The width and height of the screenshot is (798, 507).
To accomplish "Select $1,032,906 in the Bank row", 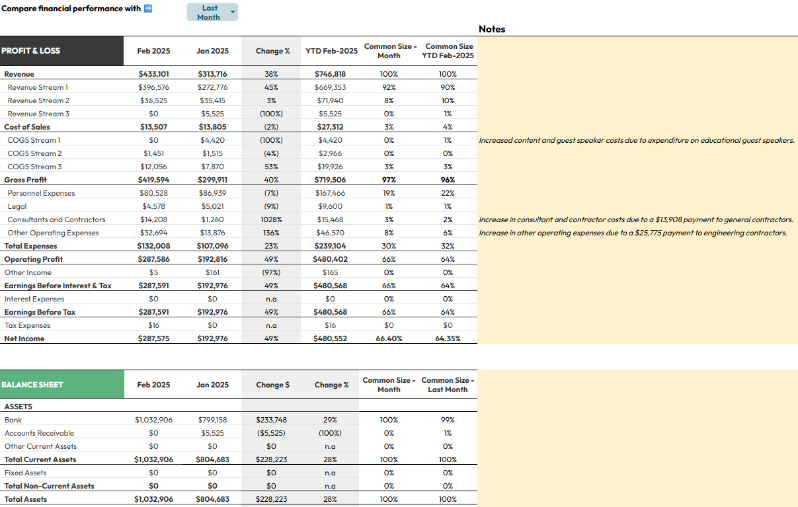I will coord(154,420).
